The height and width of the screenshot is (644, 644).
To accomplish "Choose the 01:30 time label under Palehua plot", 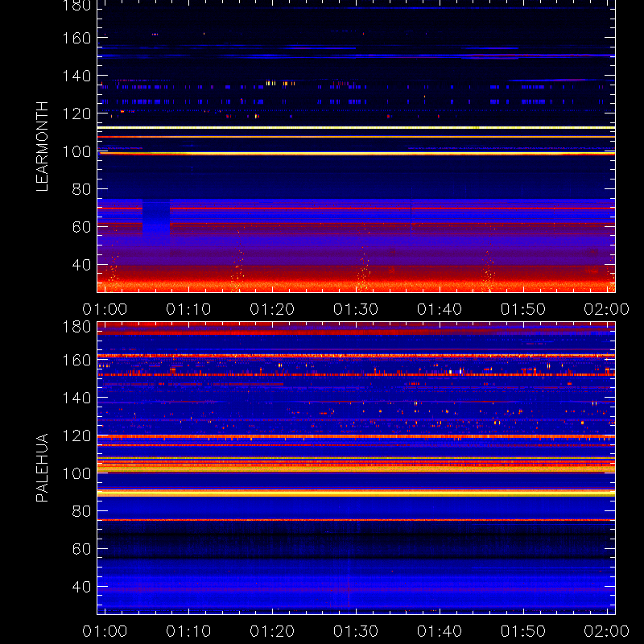I will click(x=356, y=631).
